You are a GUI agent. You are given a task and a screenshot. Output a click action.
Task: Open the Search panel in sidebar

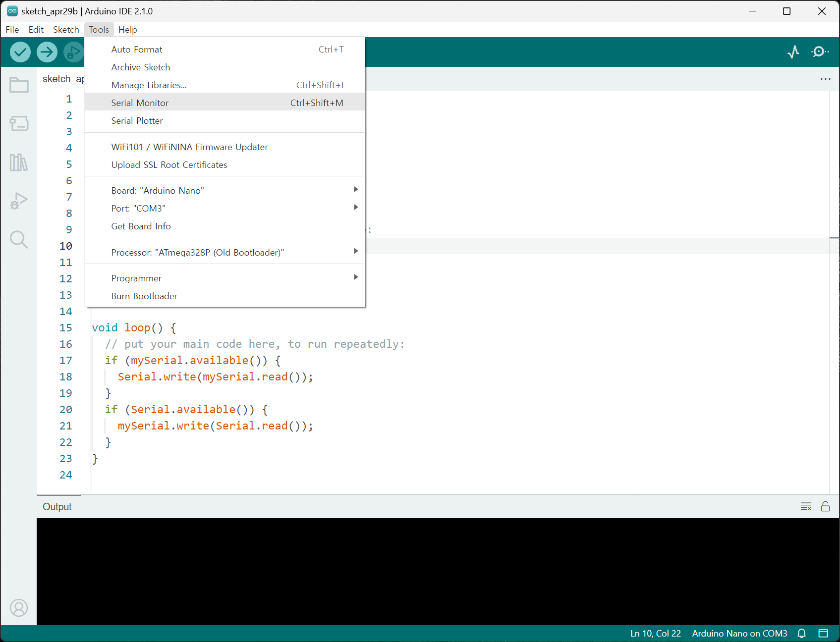19,239
